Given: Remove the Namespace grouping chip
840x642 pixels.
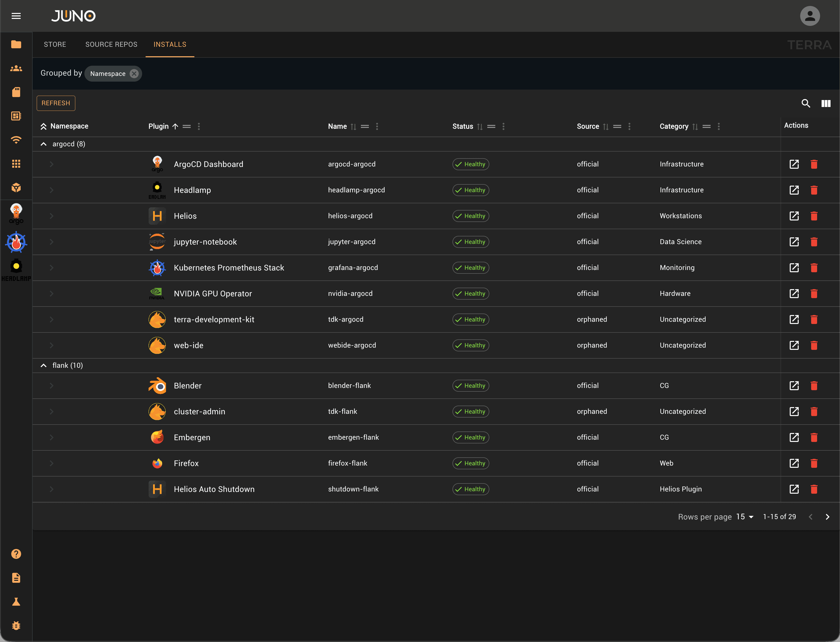Looking at the screenshot, I should click(x=134, y=74).
